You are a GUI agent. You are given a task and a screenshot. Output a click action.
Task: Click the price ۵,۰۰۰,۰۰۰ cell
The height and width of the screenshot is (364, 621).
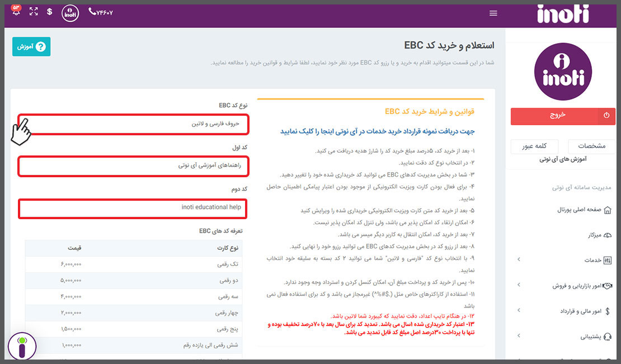point(71,281)
